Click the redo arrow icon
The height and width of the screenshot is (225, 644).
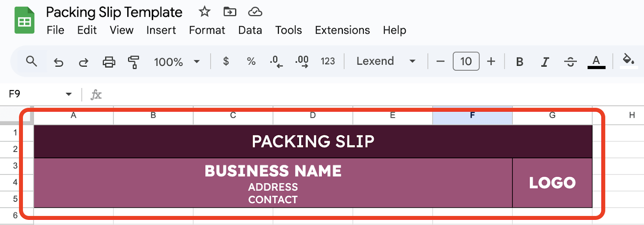83,62
